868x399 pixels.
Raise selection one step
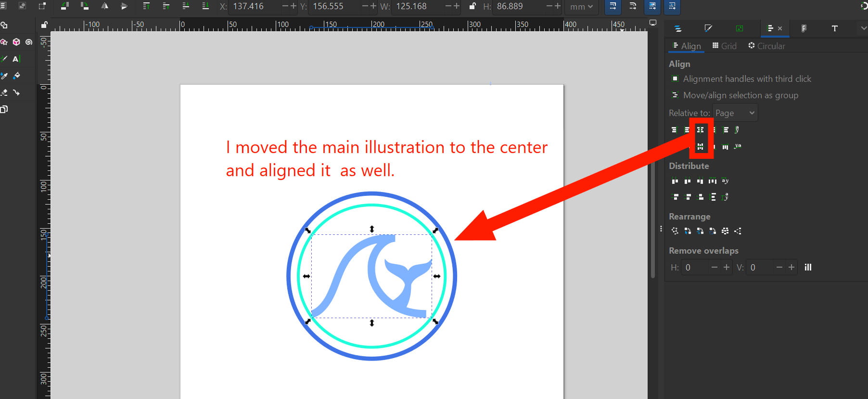(166, 6)
